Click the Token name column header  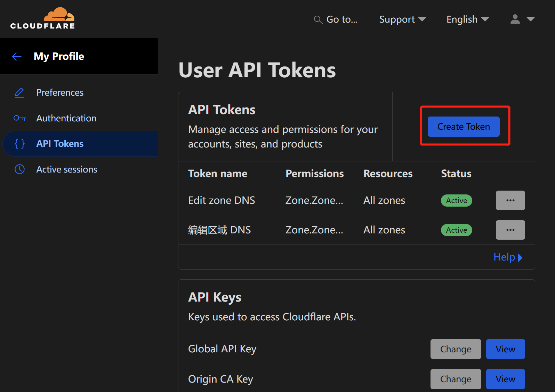coord(218,174)
